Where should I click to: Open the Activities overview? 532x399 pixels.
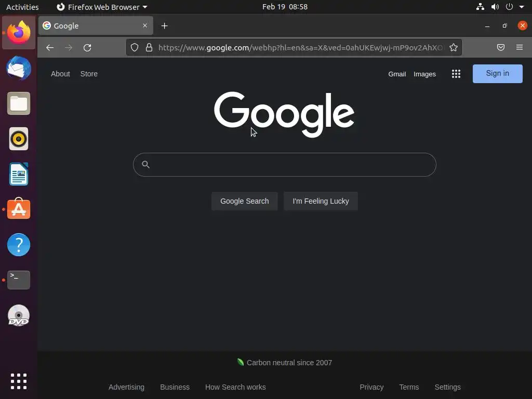pos(22,7)
